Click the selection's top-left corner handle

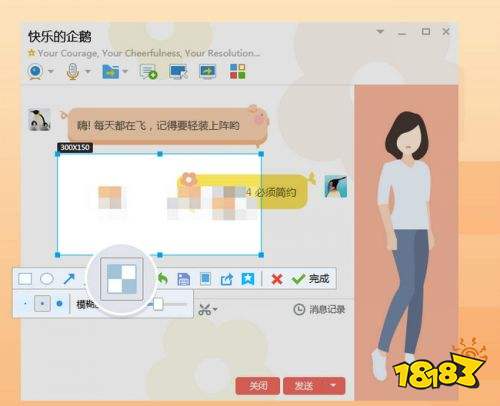(57, 154)
